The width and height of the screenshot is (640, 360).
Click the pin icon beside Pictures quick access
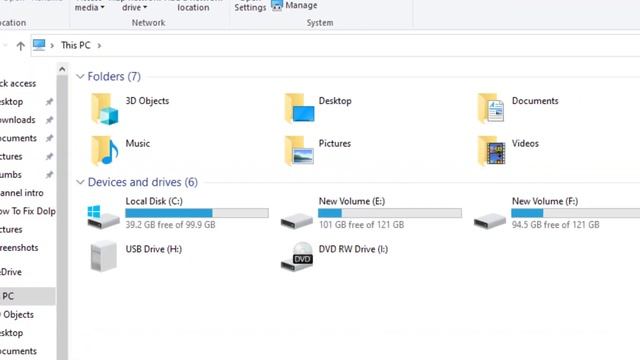(x=49, y=156)
